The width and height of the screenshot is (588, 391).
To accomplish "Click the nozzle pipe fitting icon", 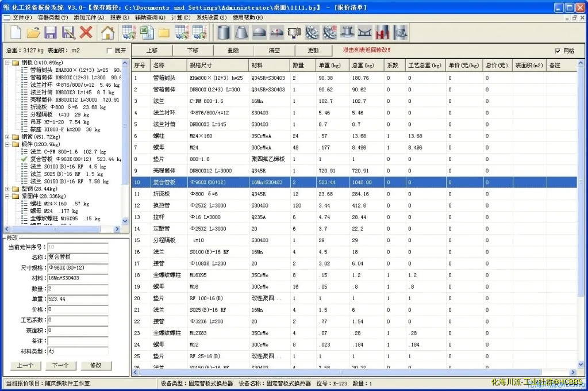I will [x=294, y=33].
